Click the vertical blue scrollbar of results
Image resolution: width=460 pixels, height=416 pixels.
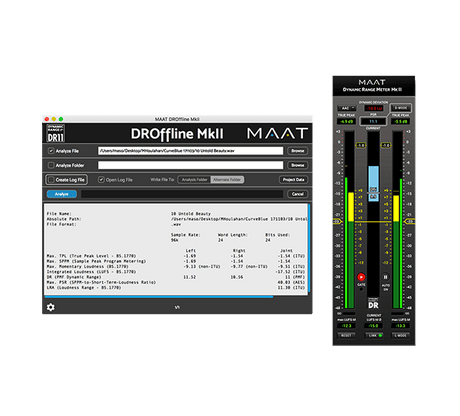pyautogui.click(x=309, y=248)
